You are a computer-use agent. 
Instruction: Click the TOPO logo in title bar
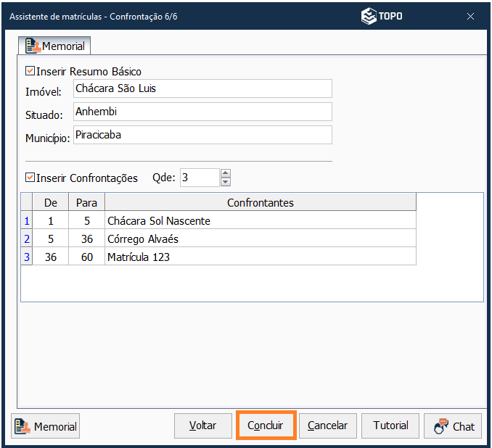(x=382, y=16)
